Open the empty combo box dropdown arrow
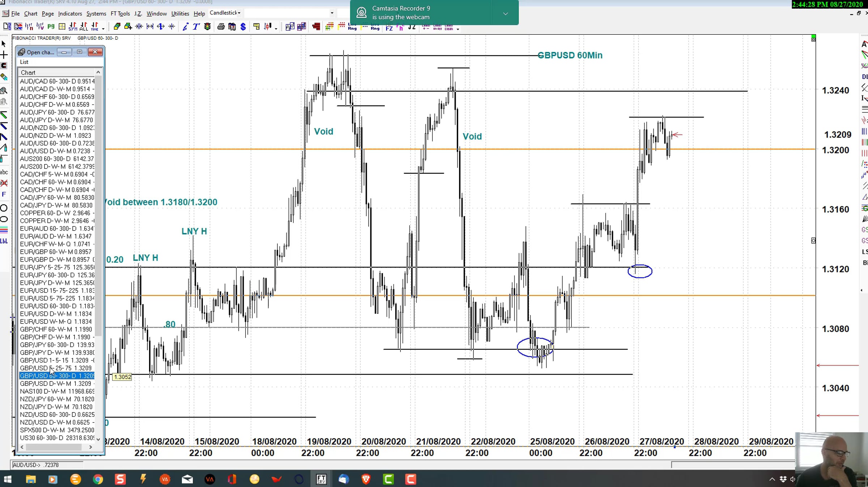Viewport: 868px width, 487px height. point(332,13)
